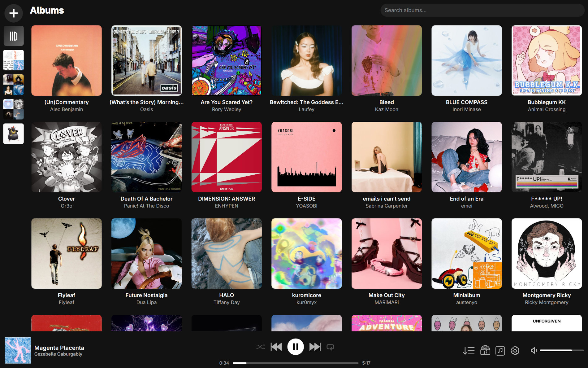Viewport: 588px width, 368px height.
Task: Focus the Search albums field
Action: click(482, 10)
